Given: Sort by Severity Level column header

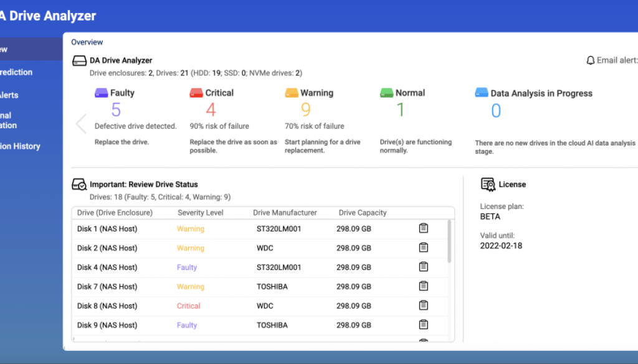Looking at the screenshot, I should click(200, 213).
